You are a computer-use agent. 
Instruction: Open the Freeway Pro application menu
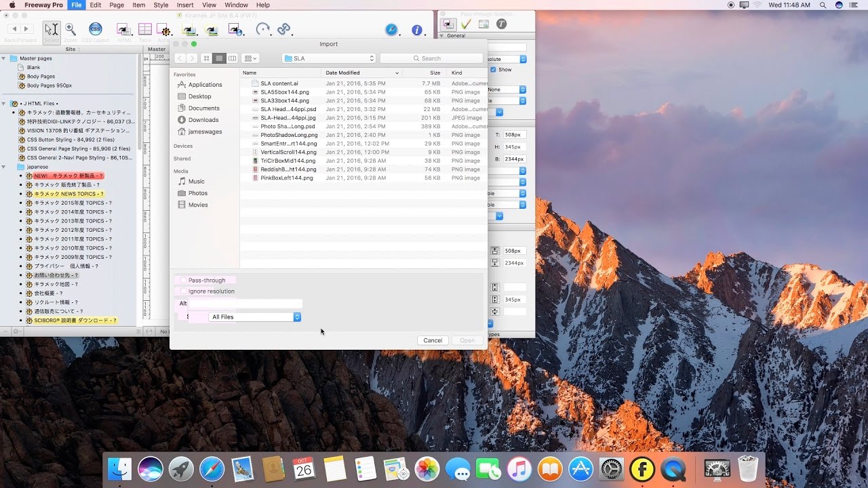[43, 5]
